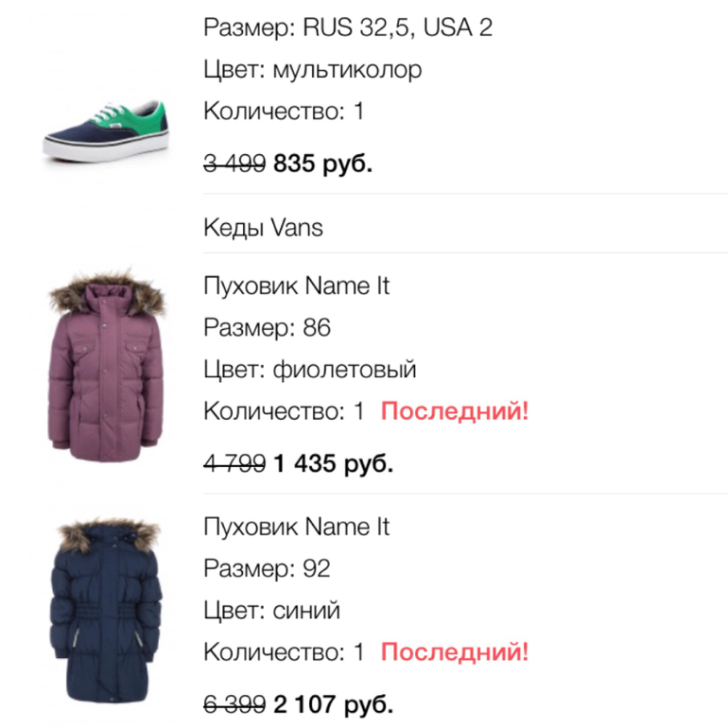Click the crossed-out 4 799 old price
Viewport: 728px width, 728px height.
click(x=234, y=464)
